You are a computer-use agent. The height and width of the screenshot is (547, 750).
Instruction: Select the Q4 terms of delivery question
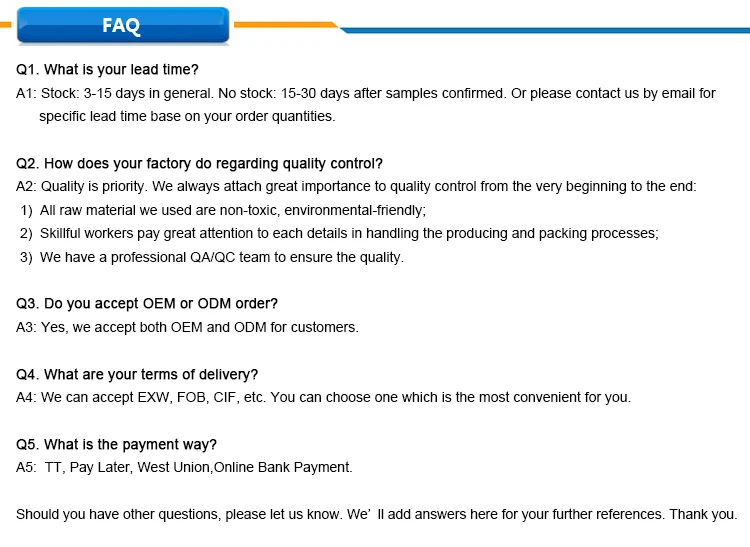click(137, 374)
